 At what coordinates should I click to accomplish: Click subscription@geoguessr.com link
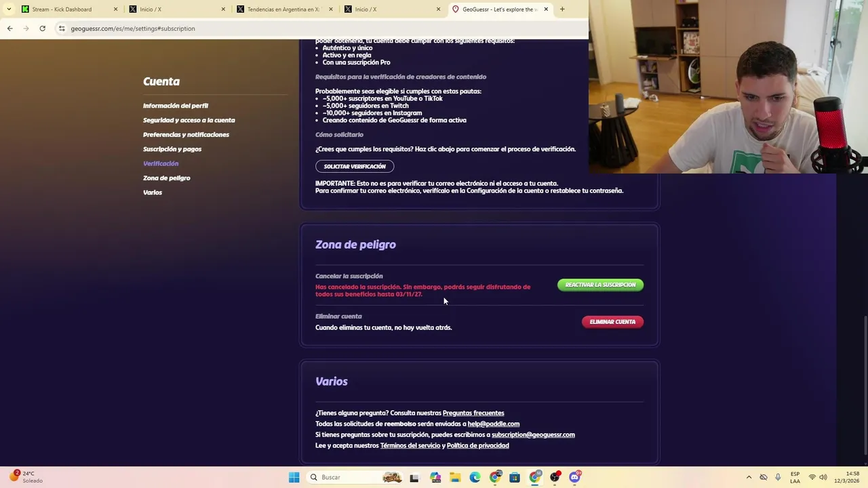tap(533, 434)
